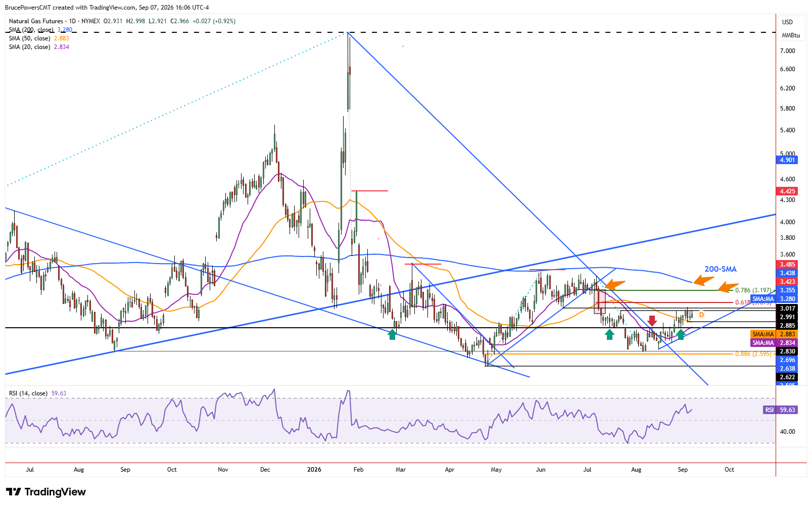The image size is (812, 507).
Task: Click the Sep label at far right of time axis
Action: 683,470
